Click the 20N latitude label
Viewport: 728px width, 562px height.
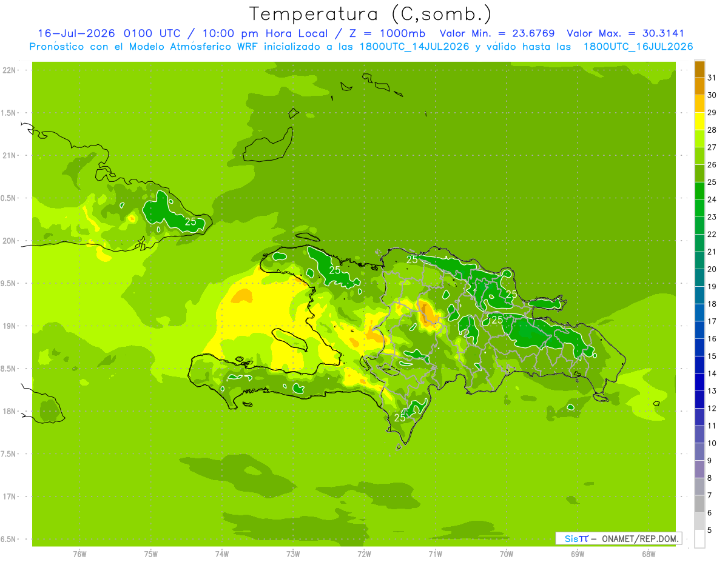click(x=9, y=241)
